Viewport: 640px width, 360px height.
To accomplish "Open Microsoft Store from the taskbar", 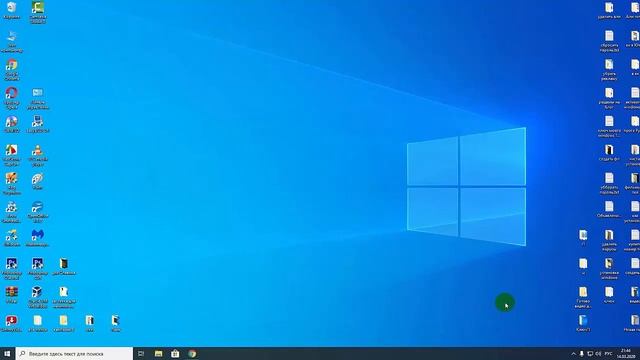I will [175, 353].
